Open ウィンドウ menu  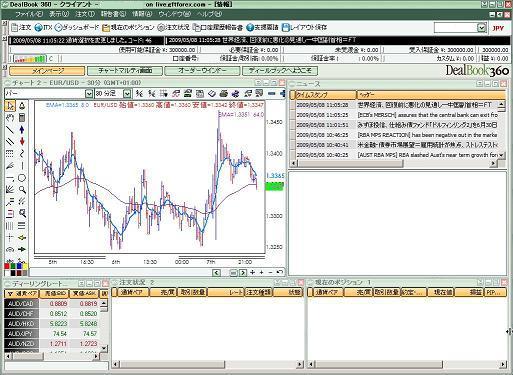(174, 14)
